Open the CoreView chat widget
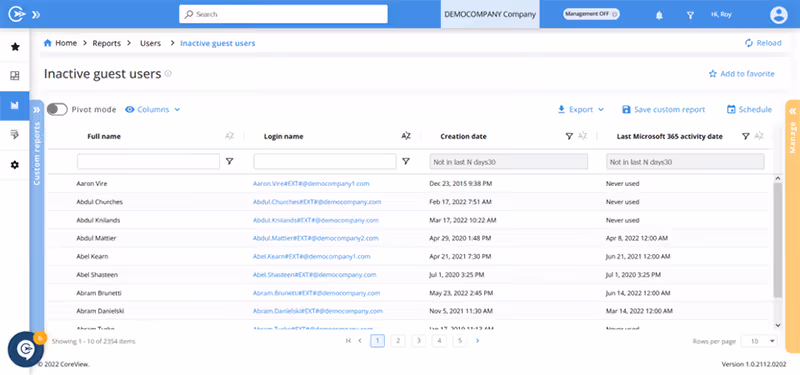This screenshot has width=800, height=375. click(26, 349)
